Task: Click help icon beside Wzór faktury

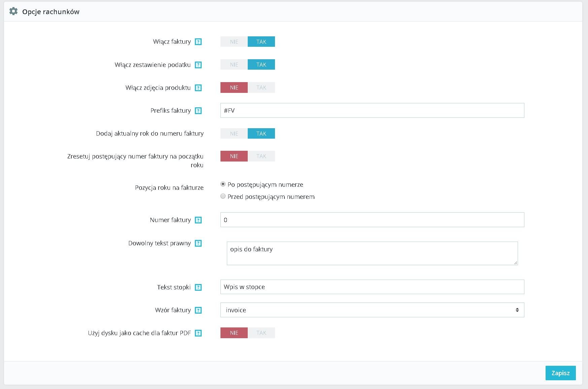Action: (198, 310)
